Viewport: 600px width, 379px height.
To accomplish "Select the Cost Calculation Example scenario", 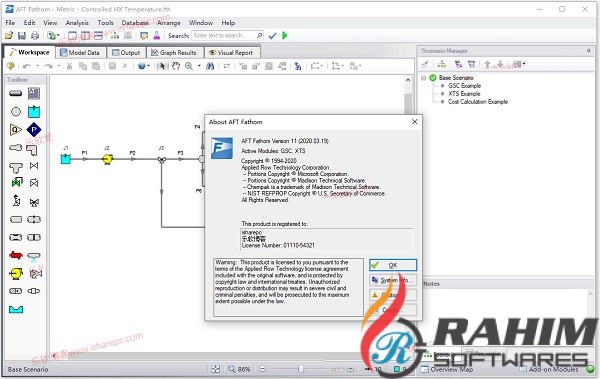I will tap(478, 102).
